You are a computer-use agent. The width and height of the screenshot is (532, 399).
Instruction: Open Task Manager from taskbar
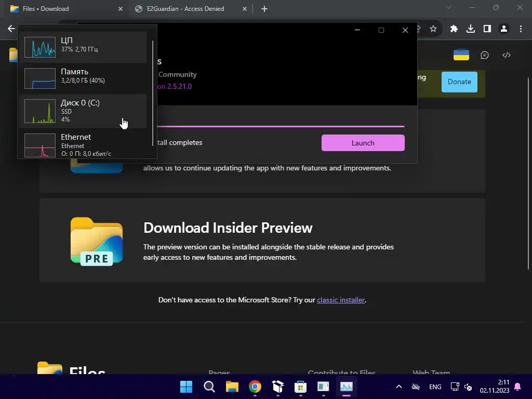tap(347, 387)
